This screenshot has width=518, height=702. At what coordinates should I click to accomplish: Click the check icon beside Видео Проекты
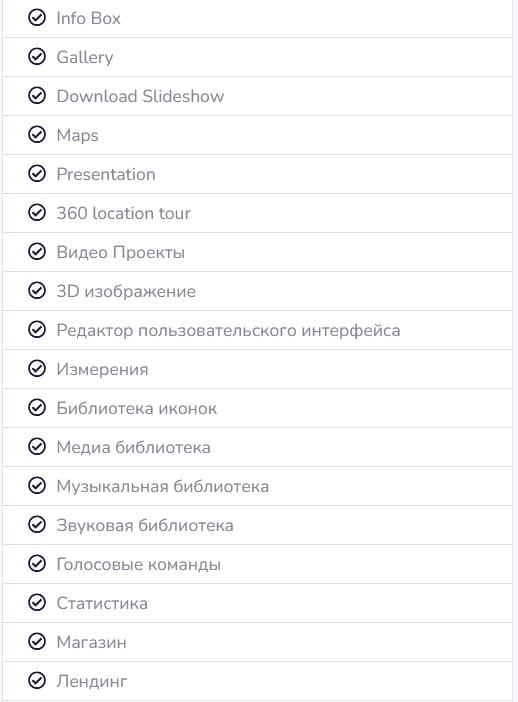(37, 252)
